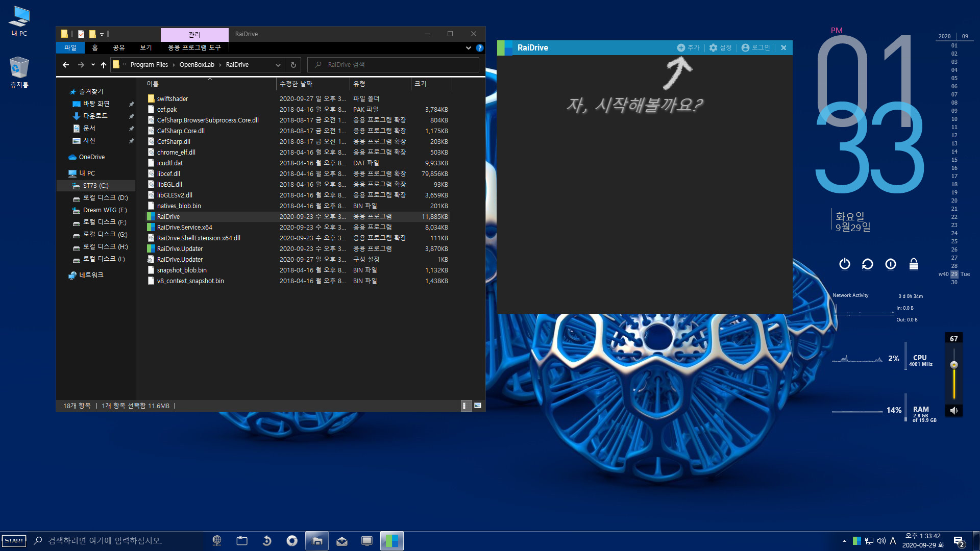Open the notification center icon
The image size is (980, 551).
[x=959, y=541]
